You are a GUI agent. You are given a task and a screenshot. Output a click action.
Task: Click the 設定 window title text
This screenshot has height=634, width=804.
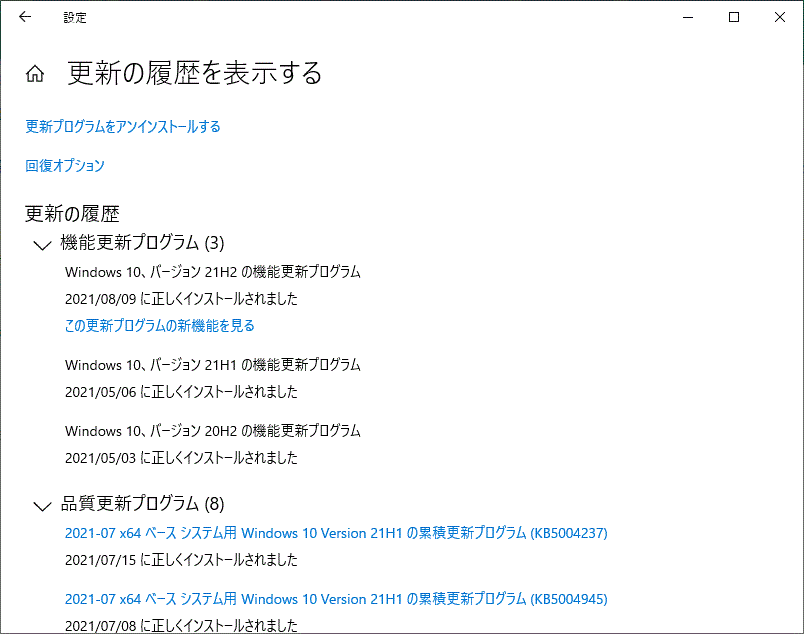[x=75, y=17]
